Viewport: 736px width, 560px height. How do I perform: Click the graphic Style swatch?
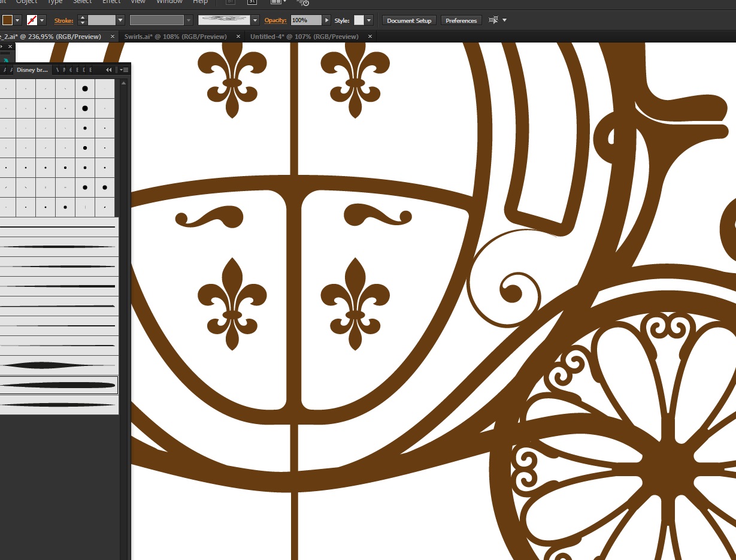(359, 20)
